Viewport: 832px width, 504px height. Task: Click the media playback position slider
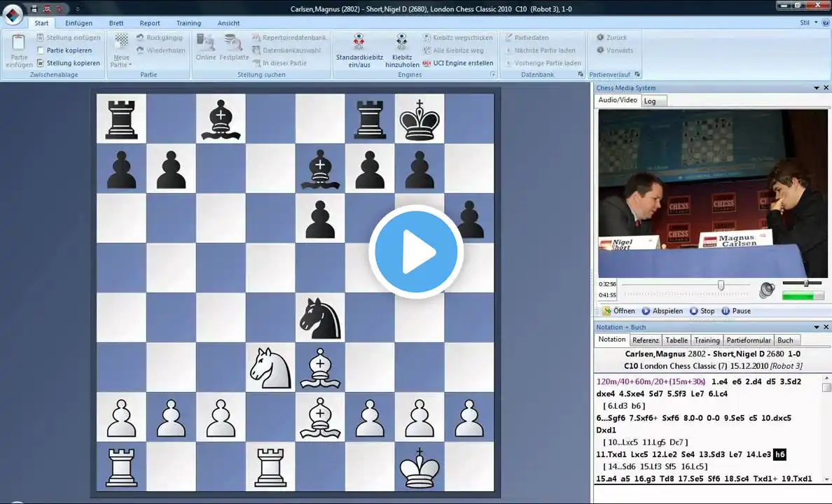pyautogui.click(x=686, y=285)
